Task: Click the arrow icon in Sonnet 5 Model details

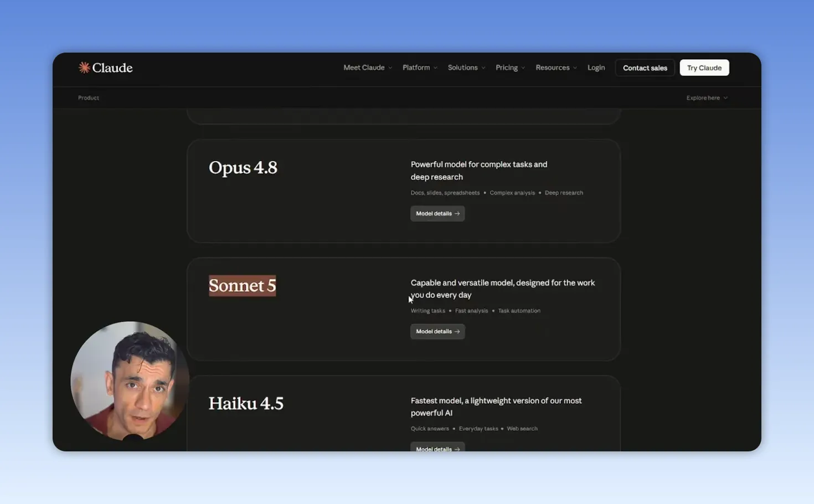Action: coord(457,331)
